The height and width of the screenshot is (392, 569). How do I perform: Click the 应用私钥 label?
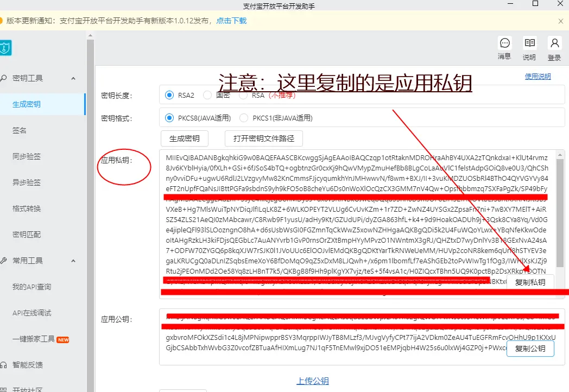point(117,160)
